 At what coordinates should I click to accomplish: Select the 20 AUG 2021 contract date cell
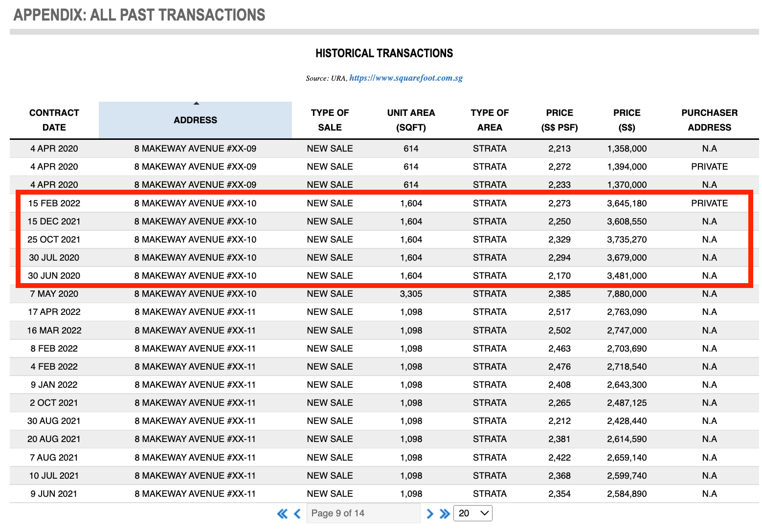tap(54, 439)
